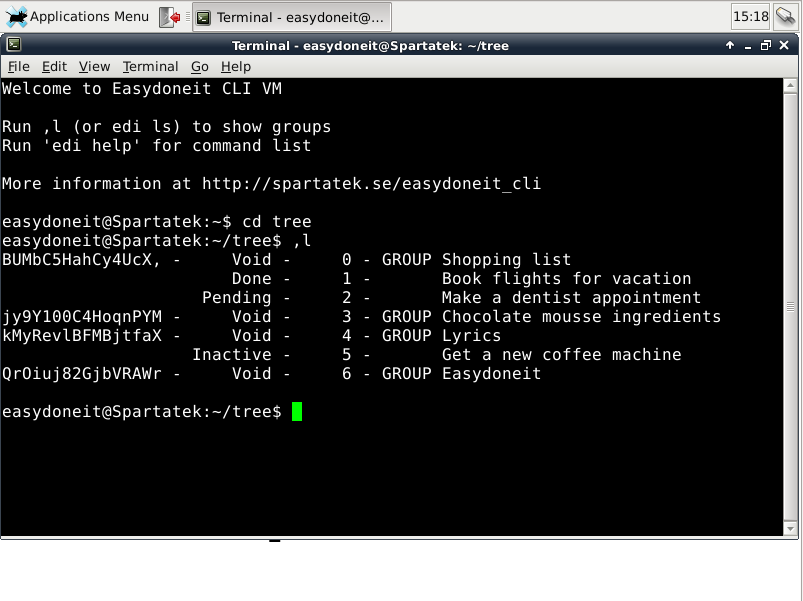Close the Terminal window
Image resolution: width=803 pixels, height=601 pixels.
coord(784,46)
